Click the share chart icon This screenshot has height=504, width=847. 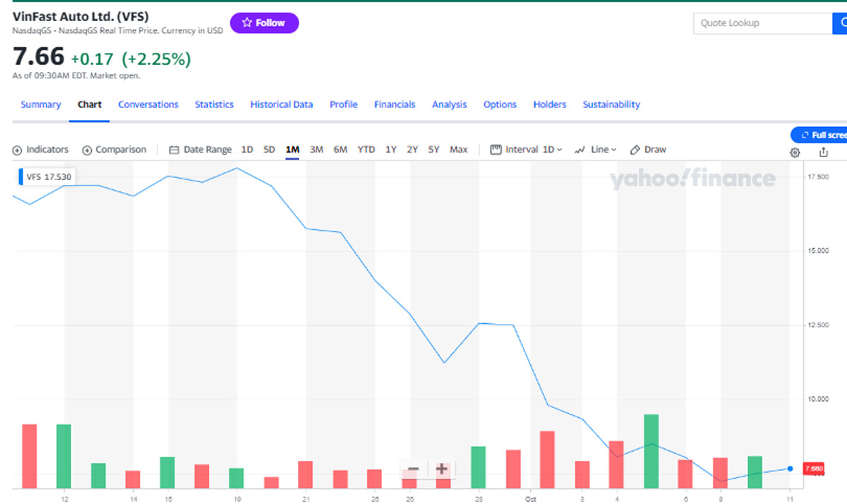(823, 152)
